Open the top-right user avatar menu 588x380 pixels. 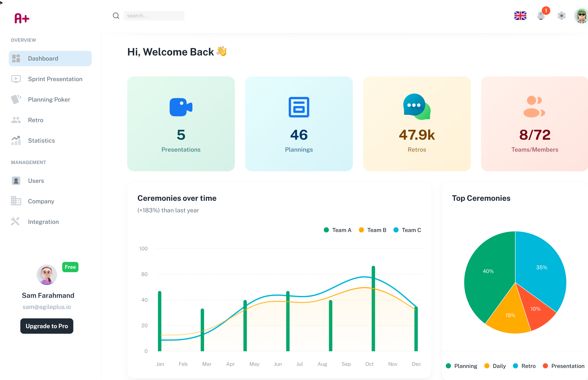(581, 16)
